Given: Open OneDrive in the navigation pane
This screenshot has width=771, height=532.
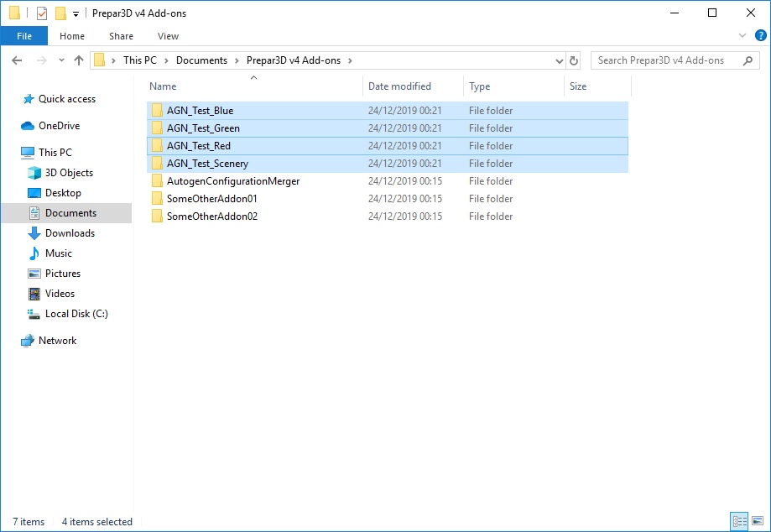Looking at the screenshot, I should pyautogui.click(x=59, y=126).
